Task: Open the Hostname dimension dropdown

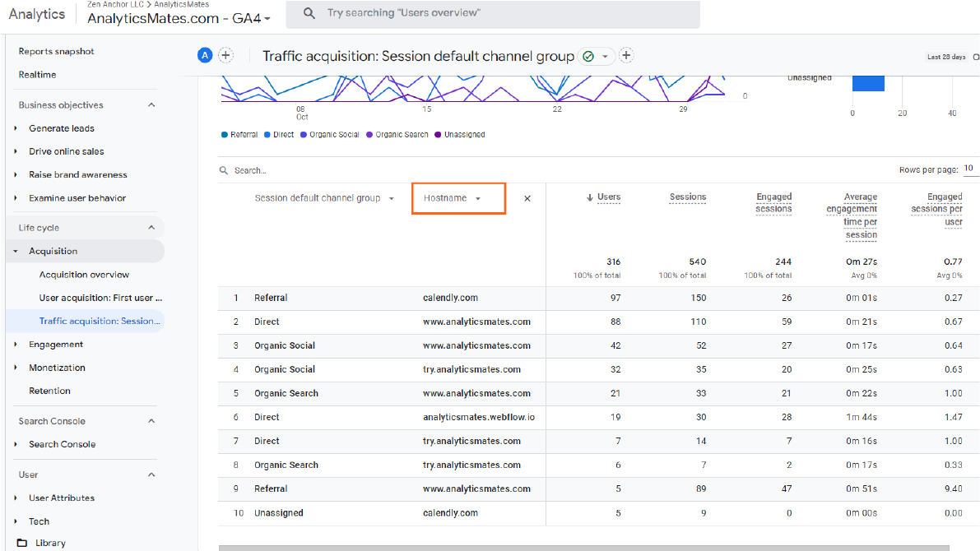Action: point(458,198)
